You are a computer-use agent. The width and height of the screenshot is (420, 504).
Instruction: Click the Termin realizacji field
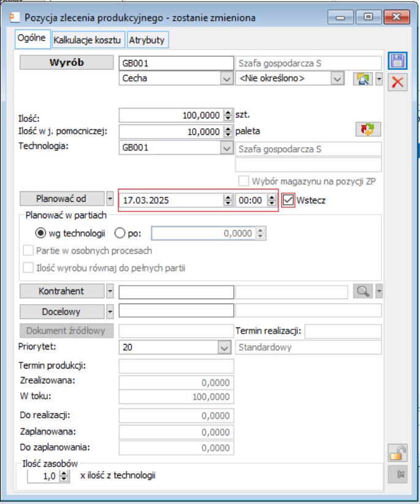tap(343, 331)
